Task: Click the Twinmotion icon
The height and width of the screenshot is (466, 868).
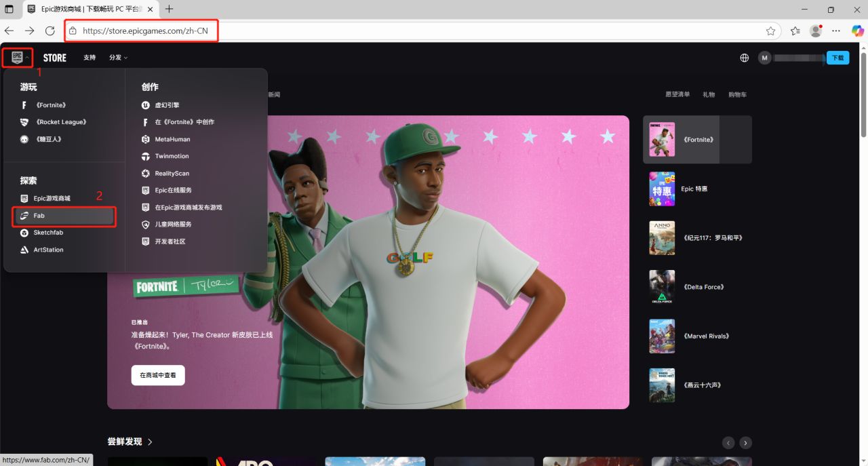Action: point(146,156)
